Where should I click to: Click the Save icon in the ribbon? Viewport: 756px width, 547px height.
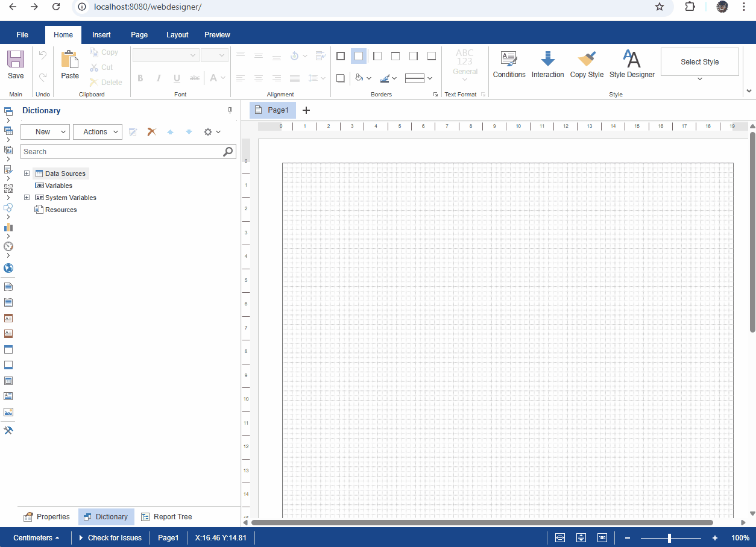16,64
